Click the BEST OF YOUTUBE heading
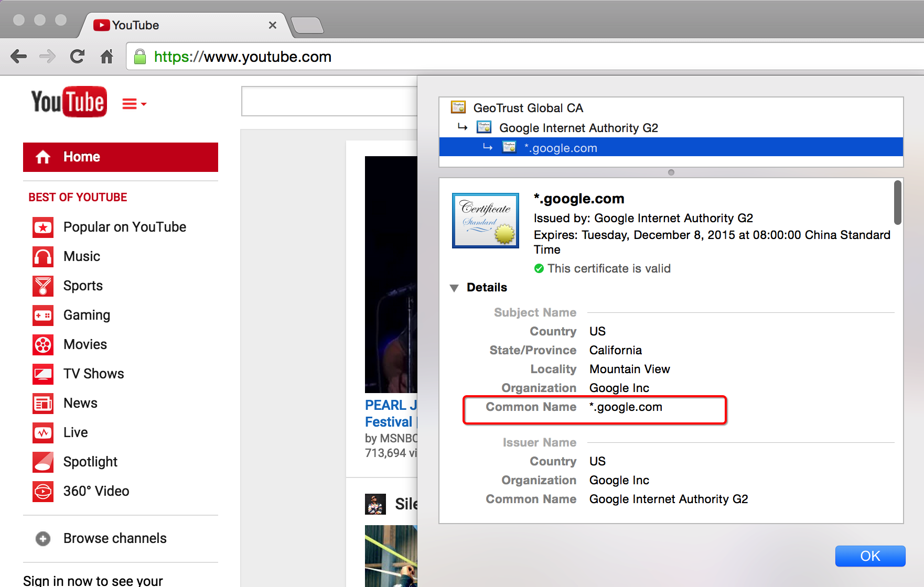Image resolution: width=924 pixels, height=587 pixels. coord(78,197)
